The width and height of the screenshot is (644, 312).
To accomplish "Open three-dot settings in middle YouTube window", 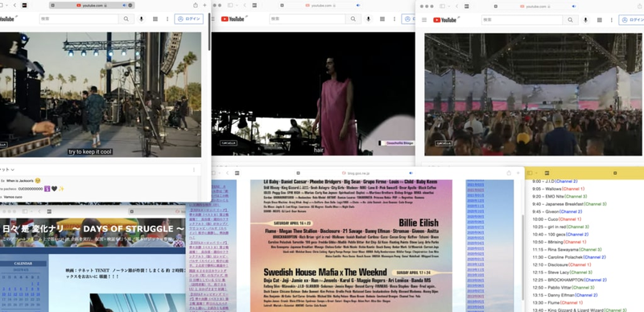I will click(x=394, y=19).
